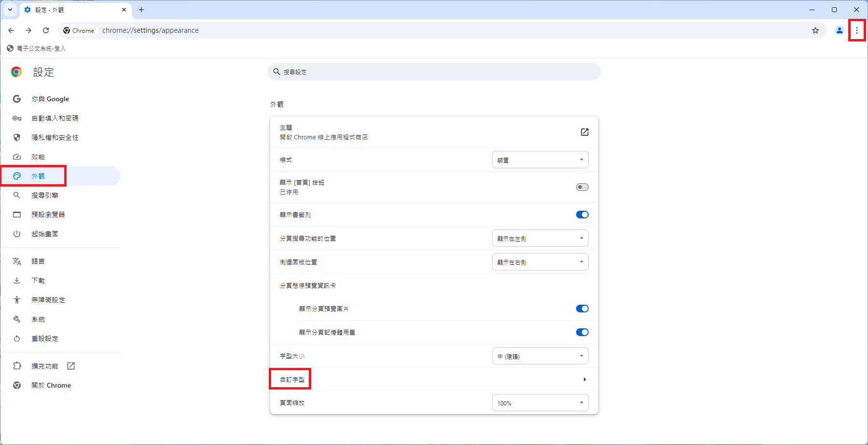Select 隱私權和安全性 in the sidebar
This screenshot has height=445, width=868.
(x=55, y=137)
